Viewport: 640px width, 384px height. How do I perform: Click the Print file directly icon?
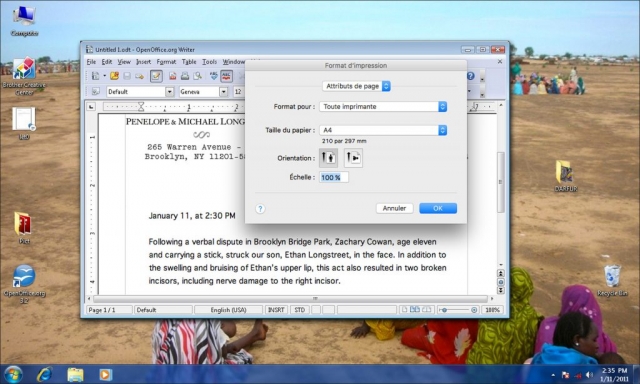point(185,76)
